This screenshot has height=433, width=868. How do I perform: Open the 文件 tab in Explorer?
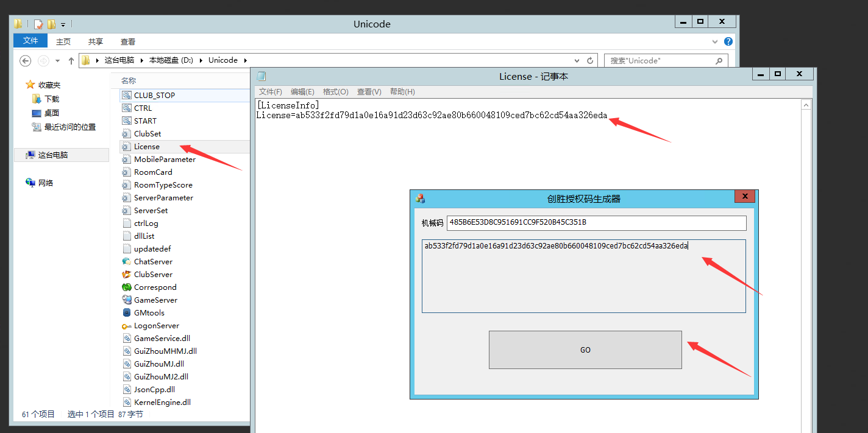pos(30,41)
